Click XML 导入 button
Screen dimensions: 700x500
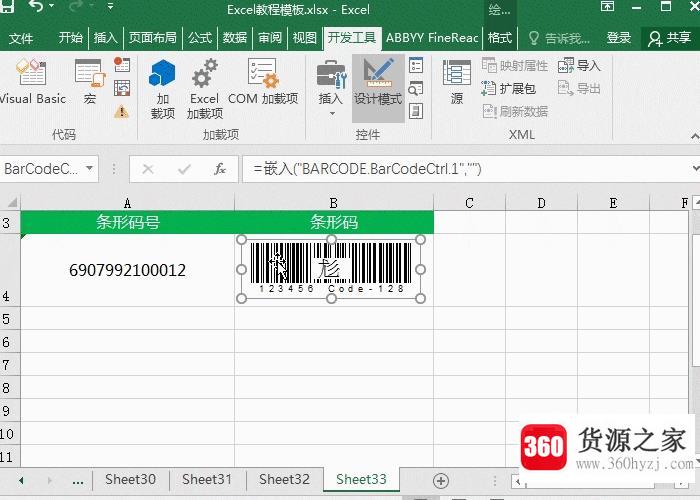tap(579, 66)
